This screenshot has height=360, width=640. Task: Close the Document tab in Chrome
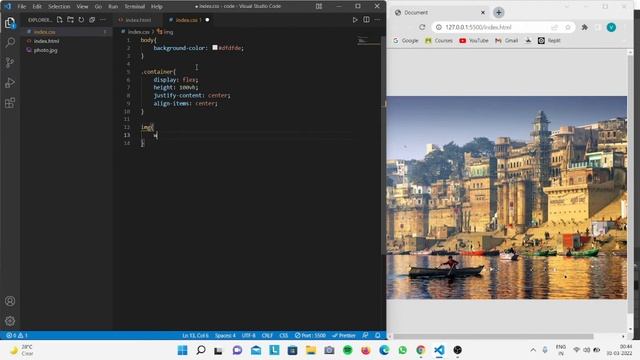click(482, 13)
